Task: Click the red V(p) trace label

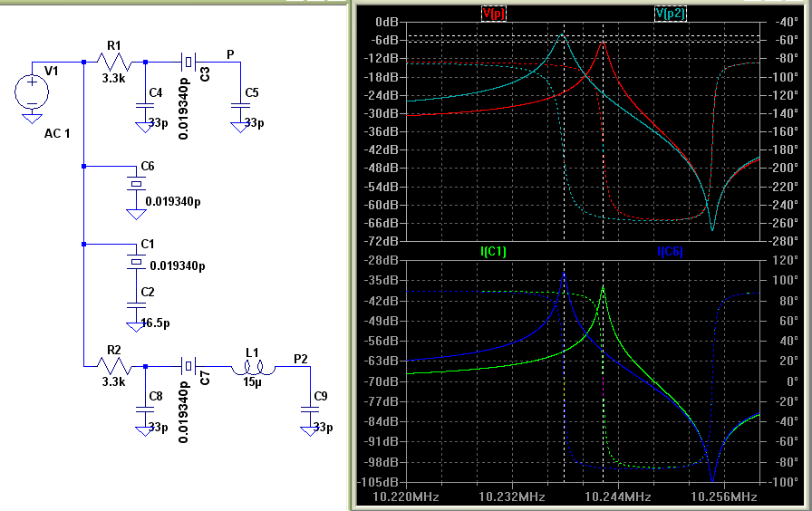Action: [x=494, y=14]
